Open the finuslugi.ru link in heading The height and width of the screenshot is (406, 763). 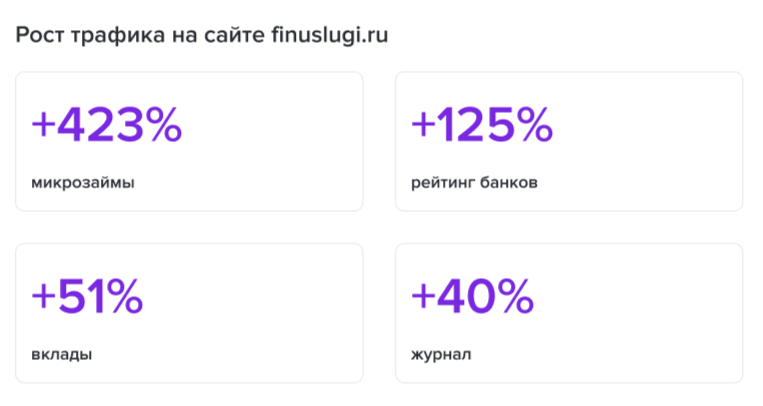click(329, 34)
